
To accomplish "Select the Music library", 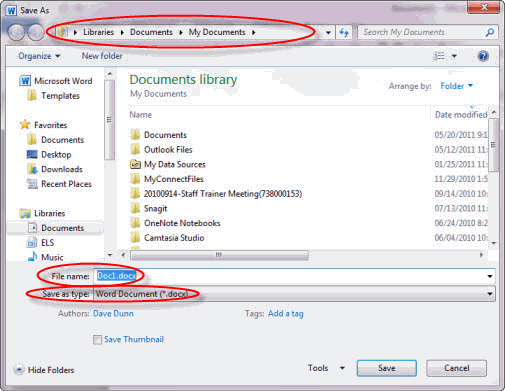I will 45,257.
